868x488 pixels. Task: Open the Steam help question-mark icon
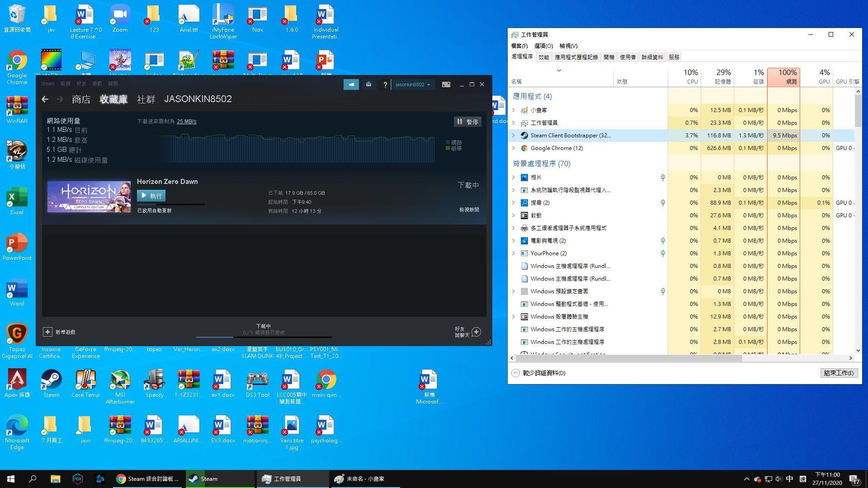click(x=385, y=84)
